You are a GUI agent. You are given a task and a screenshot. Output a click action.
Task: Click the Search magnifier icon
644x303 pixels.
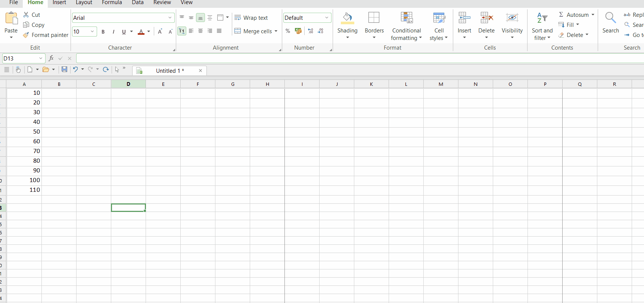coord(610,18)
